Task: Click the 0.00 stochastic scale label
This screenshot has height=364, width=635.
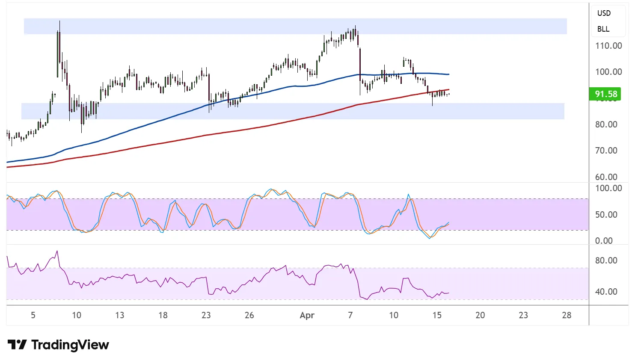Action: pyautogui.click(x=604, y=241)
